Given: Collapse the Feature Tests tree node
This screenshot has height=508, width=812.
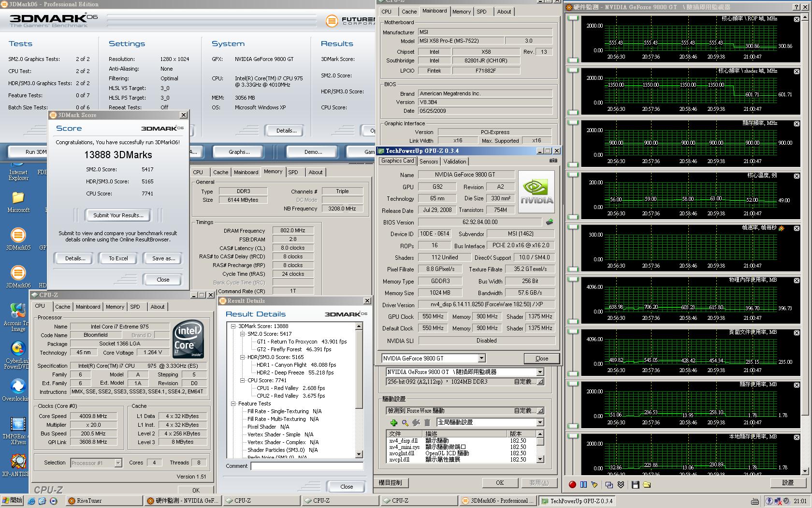Looking at the screenshot, I should tap(233, 403).
